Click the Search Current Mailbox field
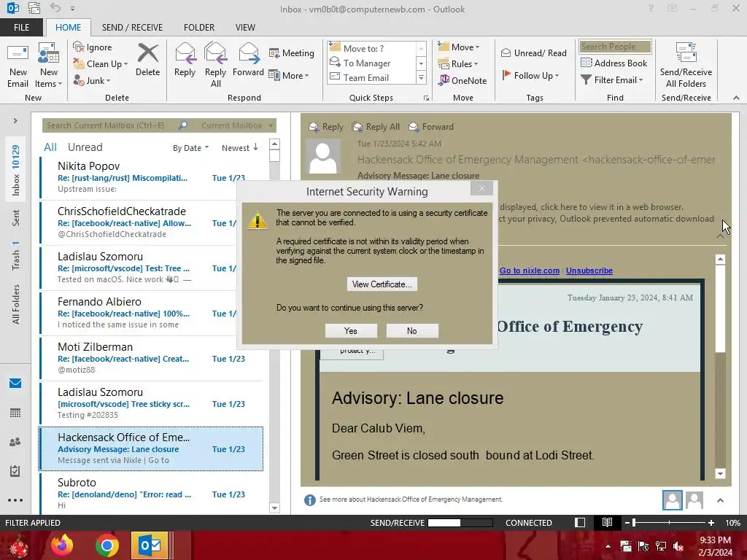Screen dimensions: 747x560 (x=109, y=125)
